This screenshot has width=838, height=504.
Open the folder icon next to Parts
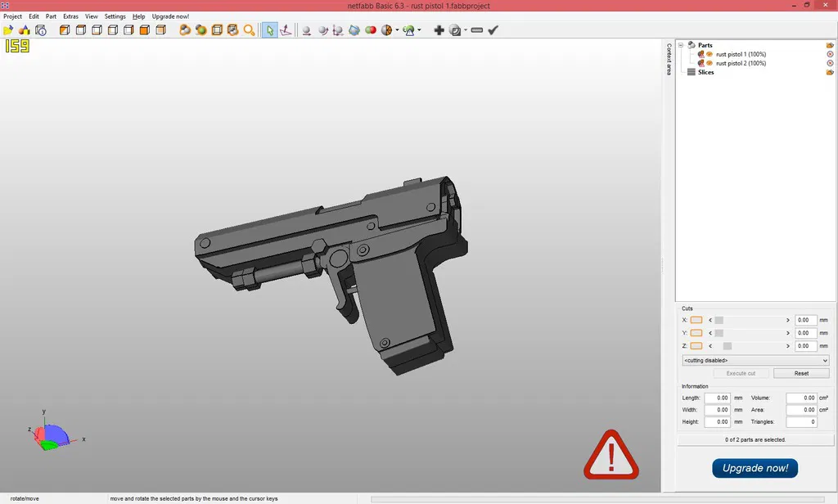(x=830, y=45)
